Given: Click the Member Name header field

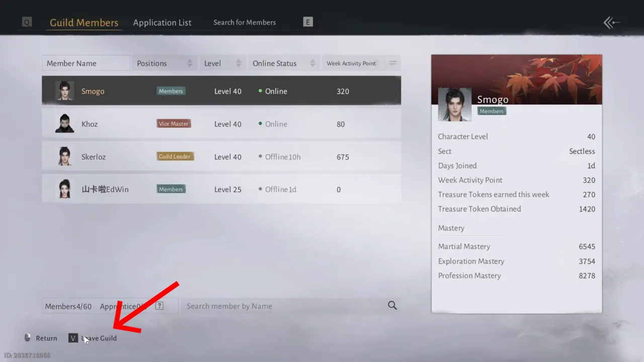Looking at the screenshot, I should [86, 63].
